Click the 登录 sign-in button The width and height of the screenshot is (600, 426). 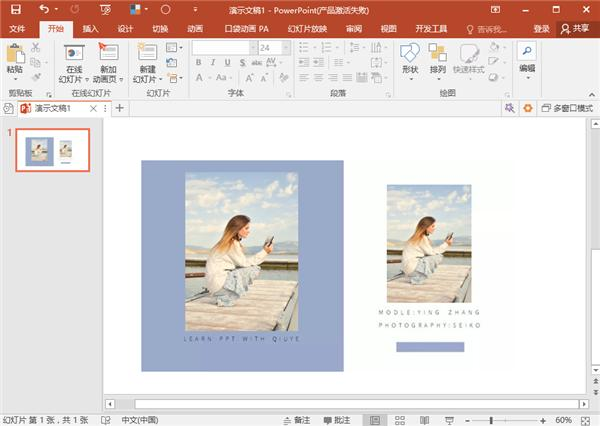541,29
